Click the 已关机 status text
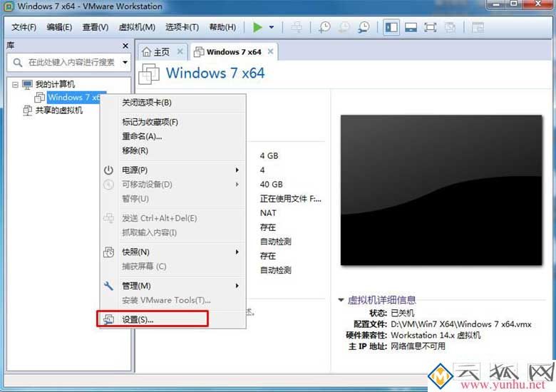 (402, 313)
